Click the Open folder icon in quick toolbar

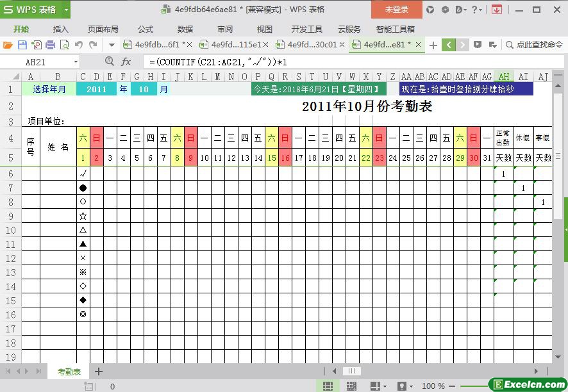(x=8, y=45)
